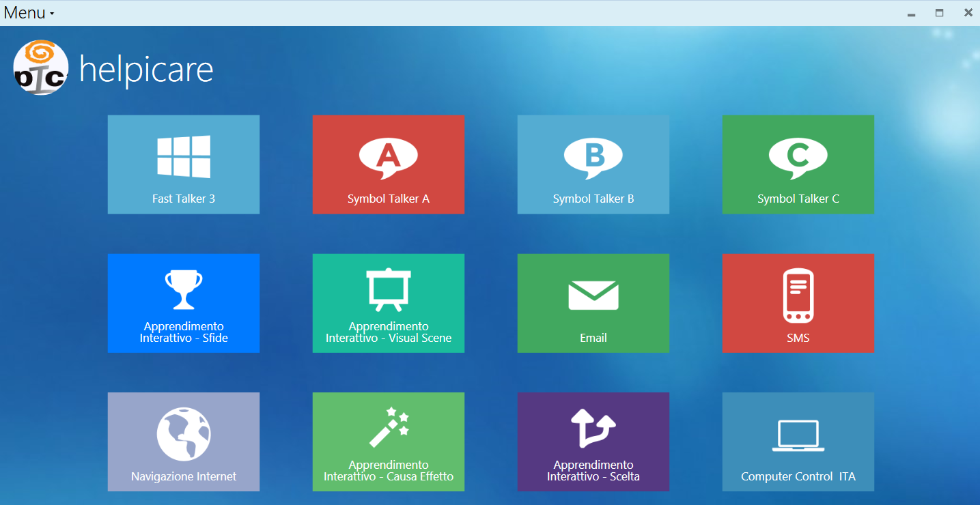Open Symbol Talker B speech bubble icon
980x505 pixels.
coord(593,157)
